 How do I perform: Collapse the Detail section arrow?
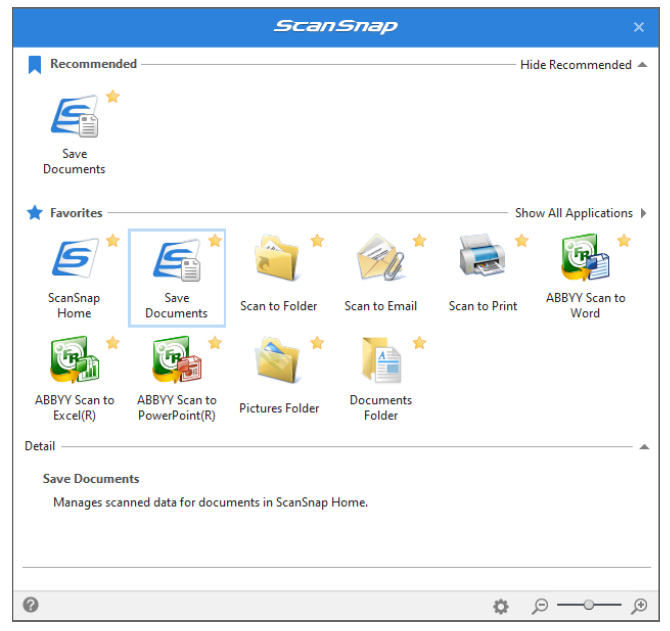coord(644,447)
